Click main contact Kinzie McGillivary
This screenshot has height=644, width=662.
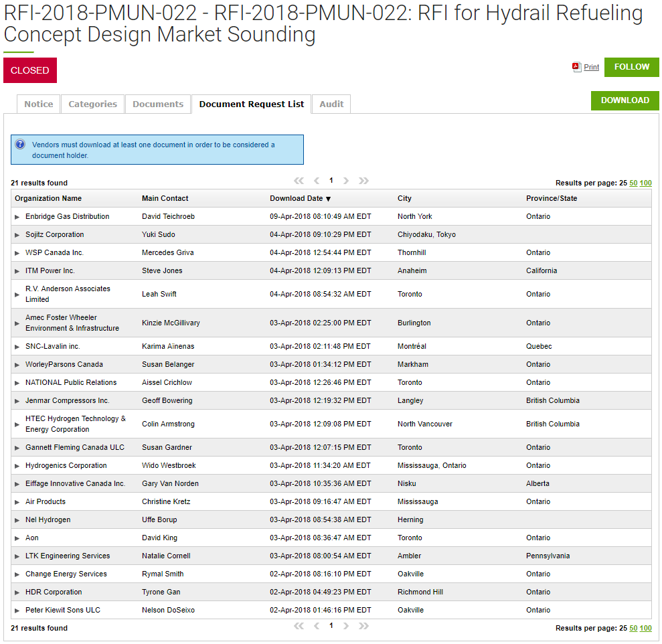[171, 323]
